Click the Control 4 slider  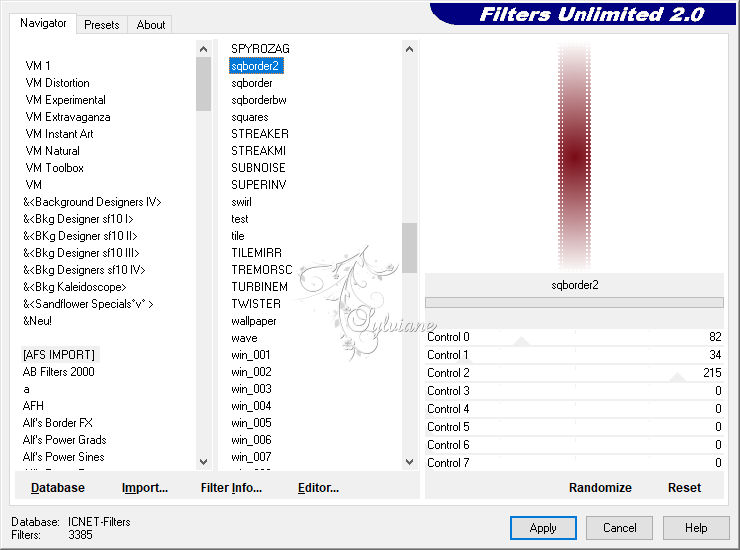(574, 409)
